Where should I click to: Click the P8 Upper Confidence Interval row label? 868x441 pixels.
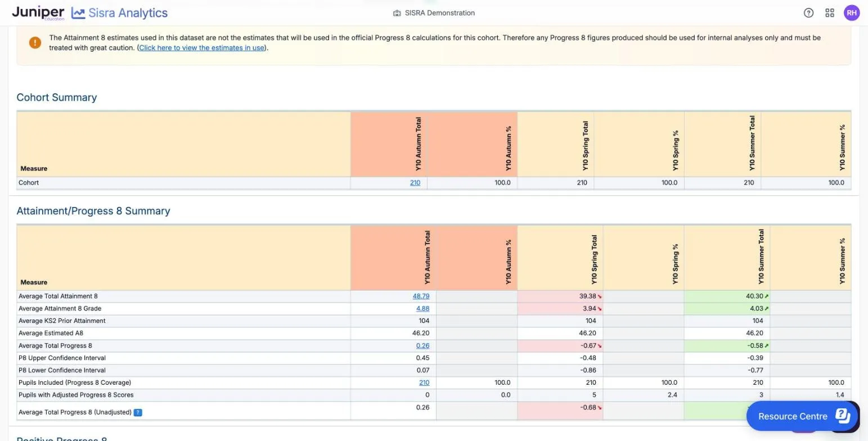point(62,358)
